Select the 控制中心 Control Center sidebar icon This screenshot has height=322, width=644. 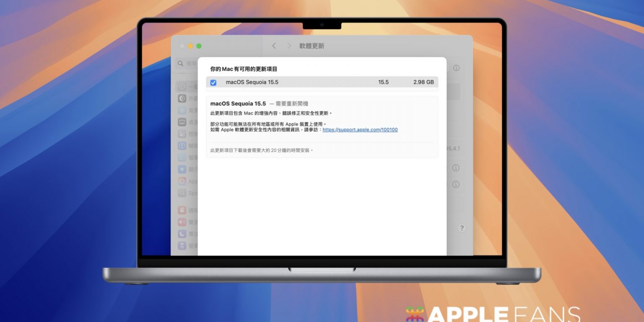(182, 134)
